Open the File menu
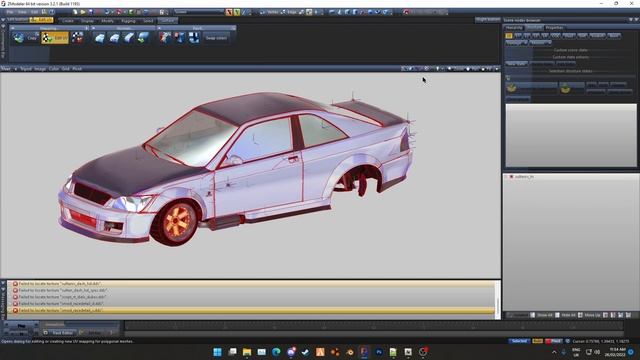This screenshot has height=360, width=640. [10, 12]
